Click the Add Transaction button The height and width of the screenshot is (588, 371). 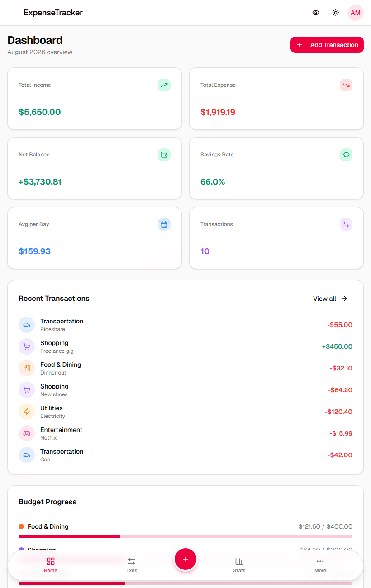[x=327, y=45]
